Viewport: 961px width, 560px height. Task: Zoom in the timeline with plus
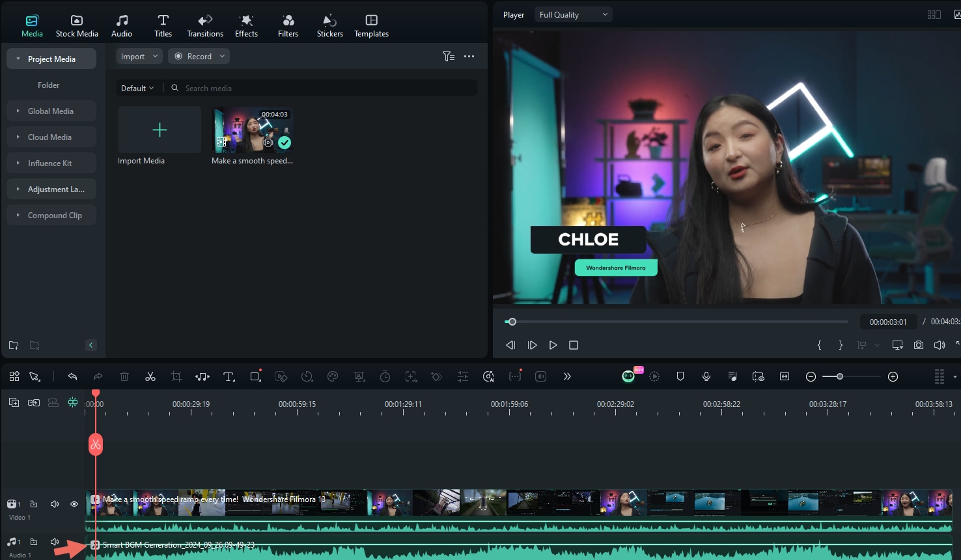tap(893, 376)
